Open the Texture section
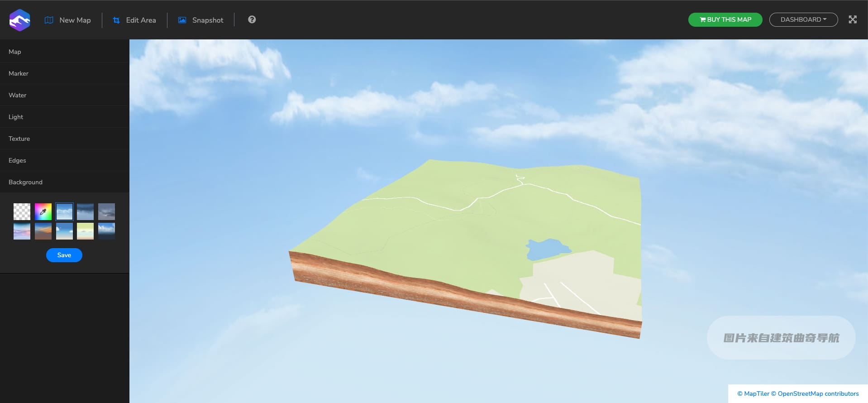This screenshot has height=403, width=868. coord(19,139)
